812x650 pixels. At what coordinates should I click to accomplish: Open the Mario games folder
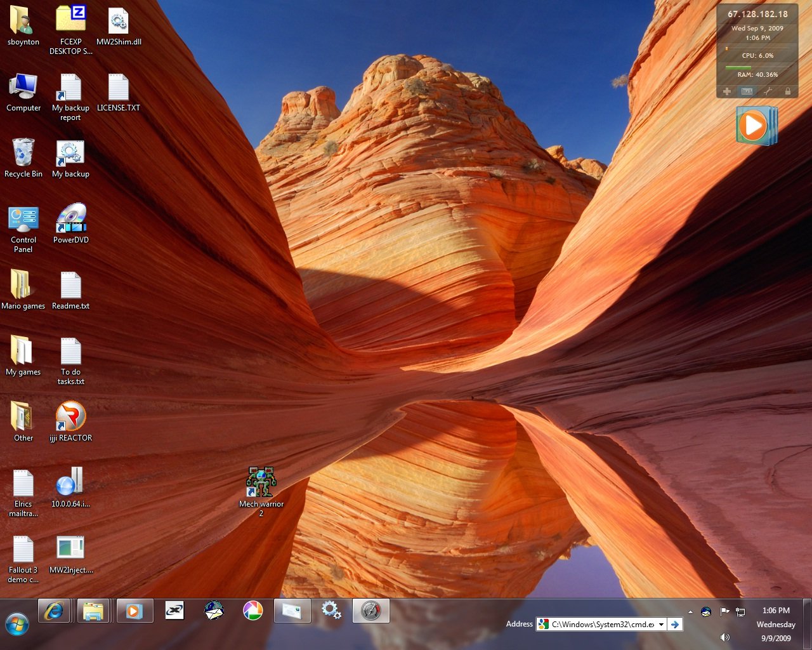[23, 286]
